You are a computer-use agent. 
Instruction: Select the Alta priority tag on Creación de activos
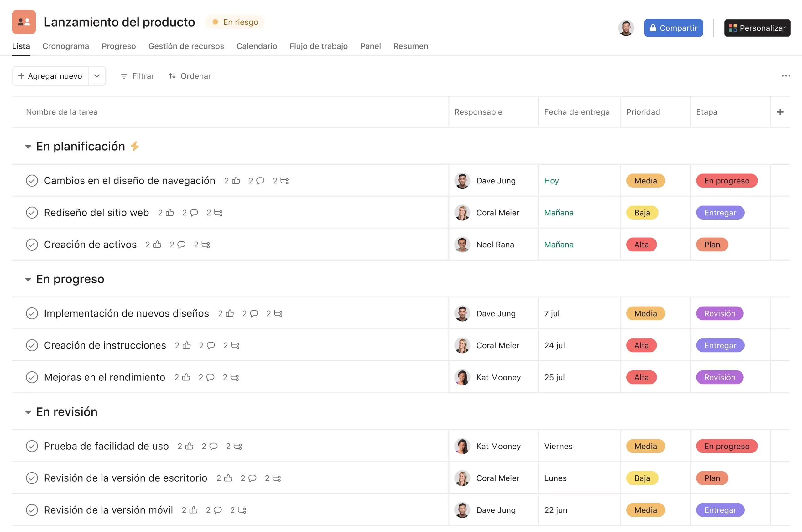(641, 244)
